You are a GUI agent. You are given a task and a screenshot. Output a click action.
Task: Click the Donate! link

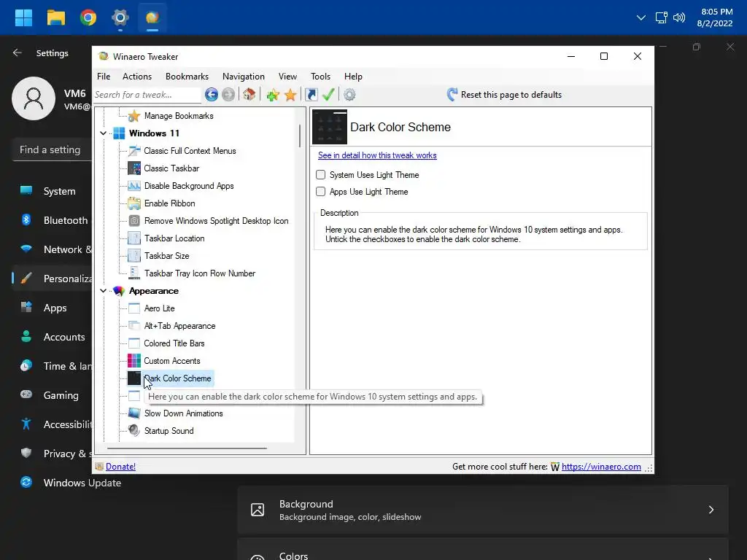pos(120,467)
